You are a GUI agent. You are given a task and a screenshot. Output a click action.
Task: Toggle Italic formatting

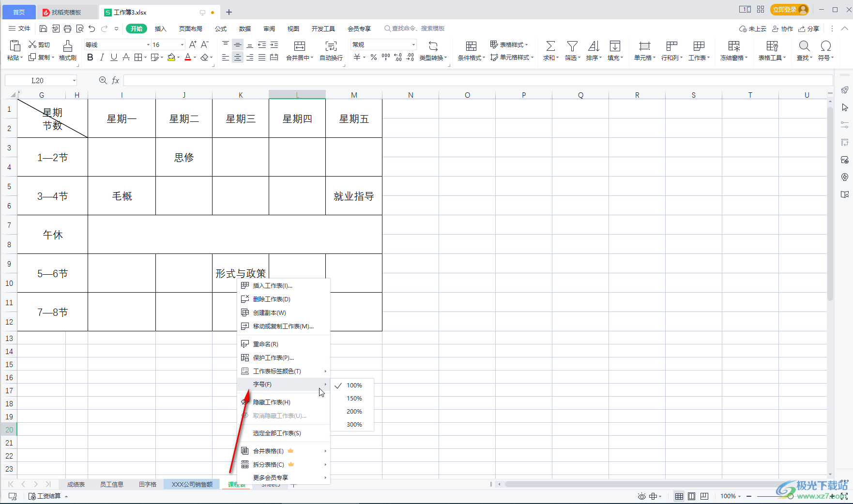[102, 57]
